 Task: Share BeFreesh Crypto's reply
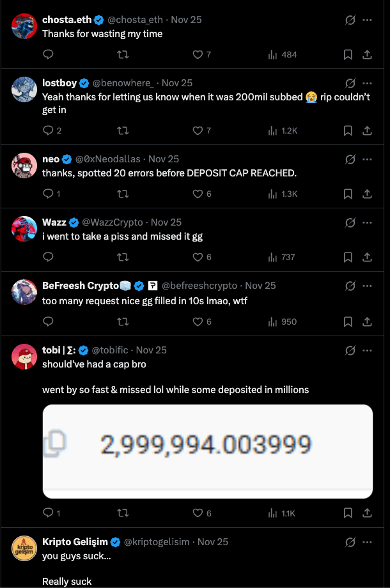pyautogui.click(x=366, y=321)
